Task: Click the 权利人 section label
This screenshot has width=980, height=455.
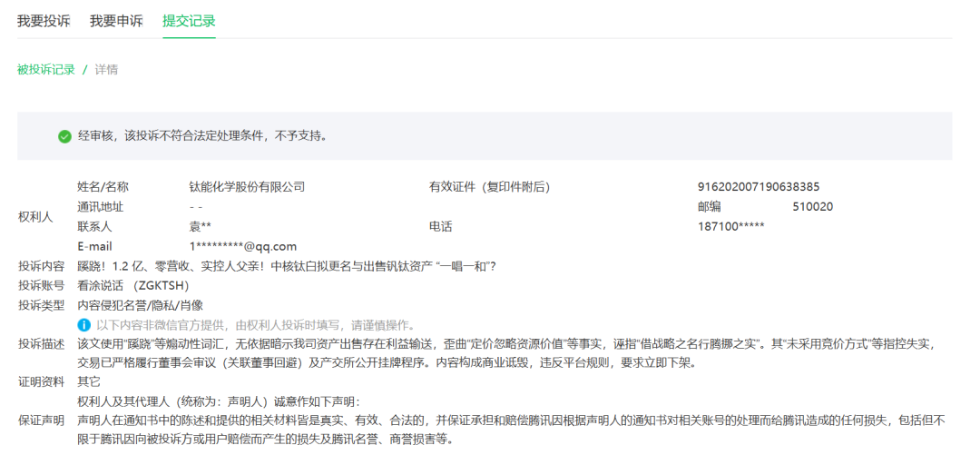Action: pos(35,216)
